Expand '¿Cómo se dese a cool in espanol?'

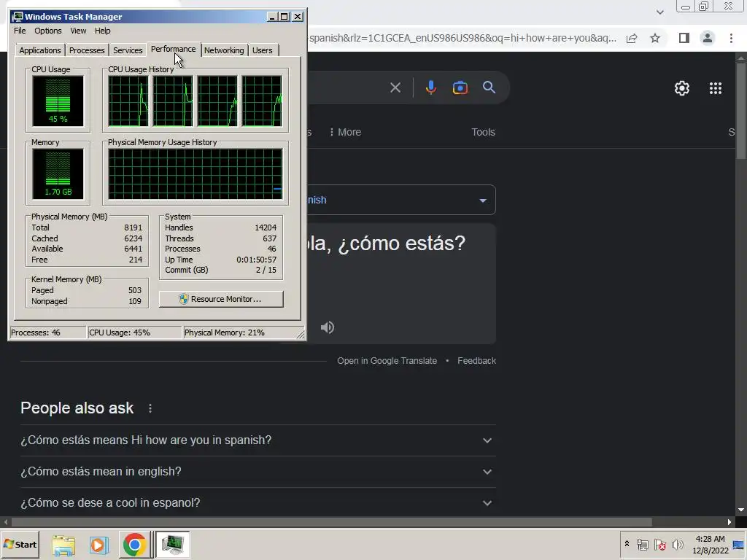(258, 503)
